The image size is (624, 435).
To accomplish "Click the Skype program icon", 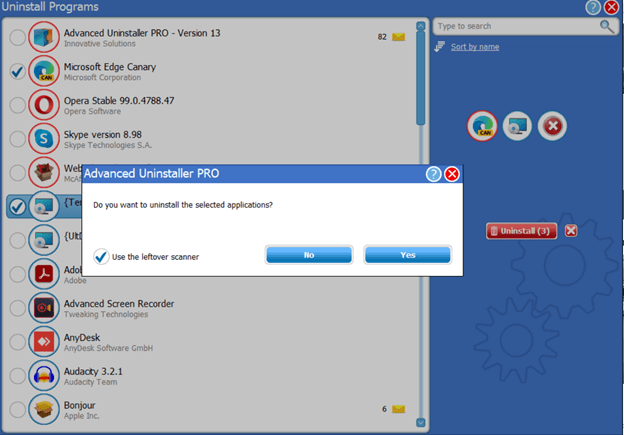I will pyautogui.click(x=44, y=138).
